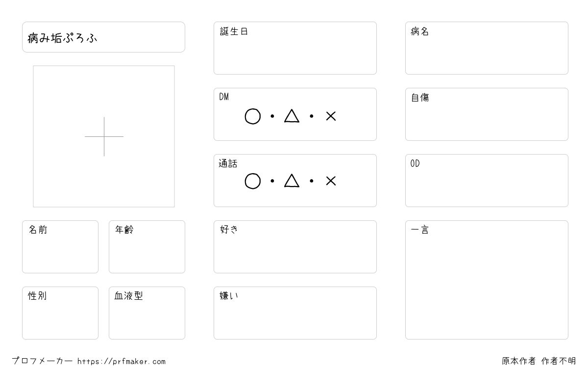Click the 病名 field
This screenshot has width=588, height=368.
coord(487,48)
